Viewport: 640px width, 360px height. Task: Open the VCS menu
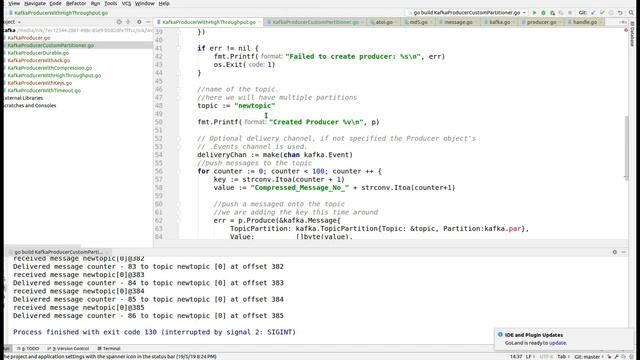coord(127,3)
